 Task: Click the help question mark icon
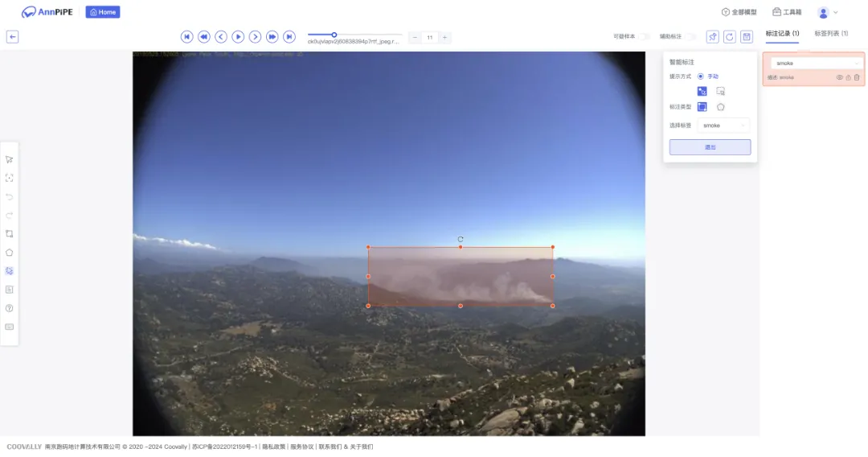(10, 308)
